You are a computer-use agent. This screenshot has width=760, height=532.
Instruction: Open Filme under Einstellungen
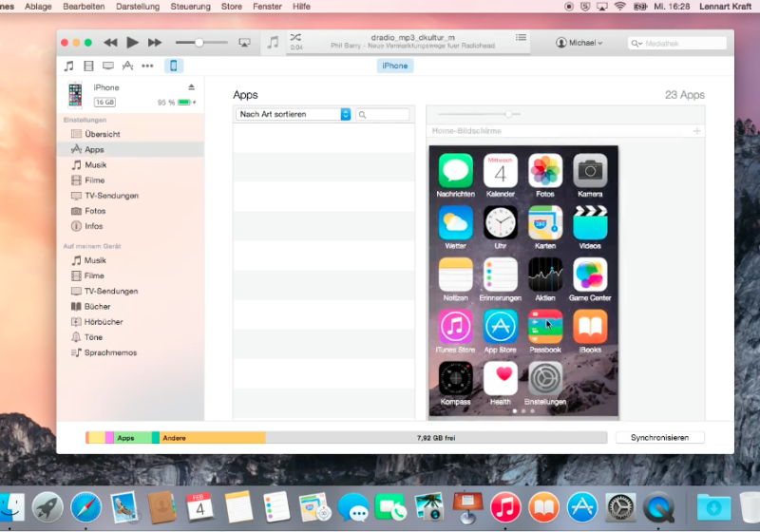pyautogui.click(x=130, y=180)
